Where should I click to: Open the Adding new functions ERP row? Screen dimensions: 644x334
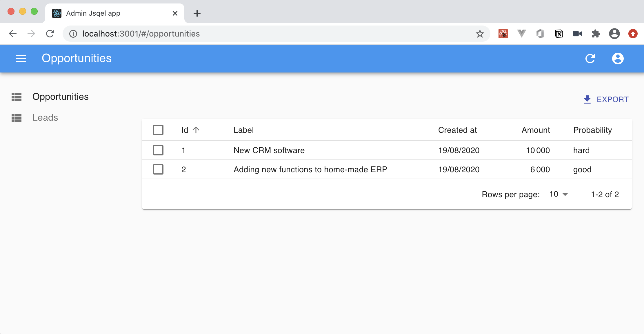(310, 169)
